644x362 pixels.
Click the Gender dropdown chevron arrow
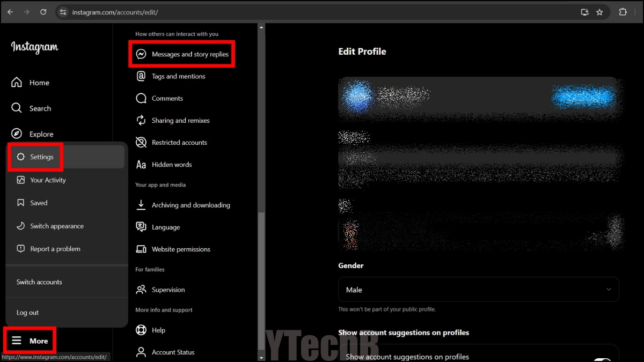pos(609,290)
